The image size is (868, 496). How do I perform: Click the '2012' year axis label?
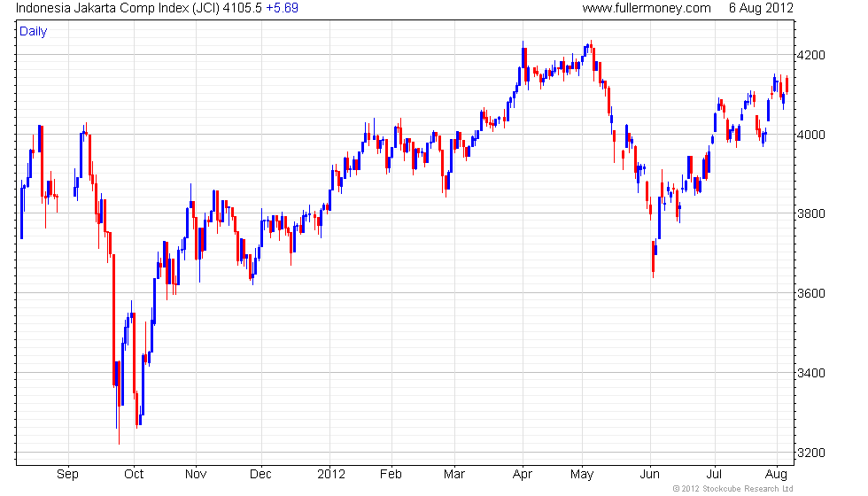tap(331, 475)
